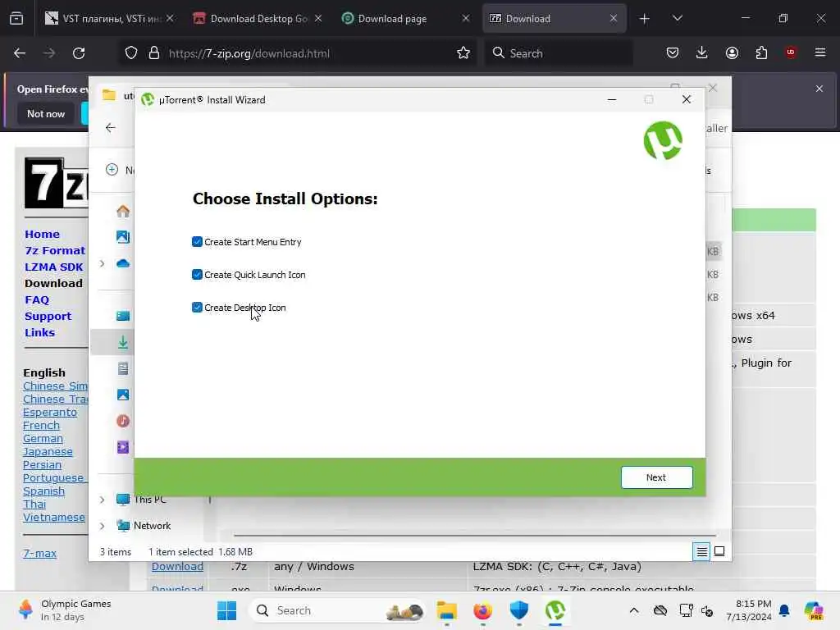Click New plus icon in File Explorer
The height and width of the screenshot is (630, 840).
point(112,170)
